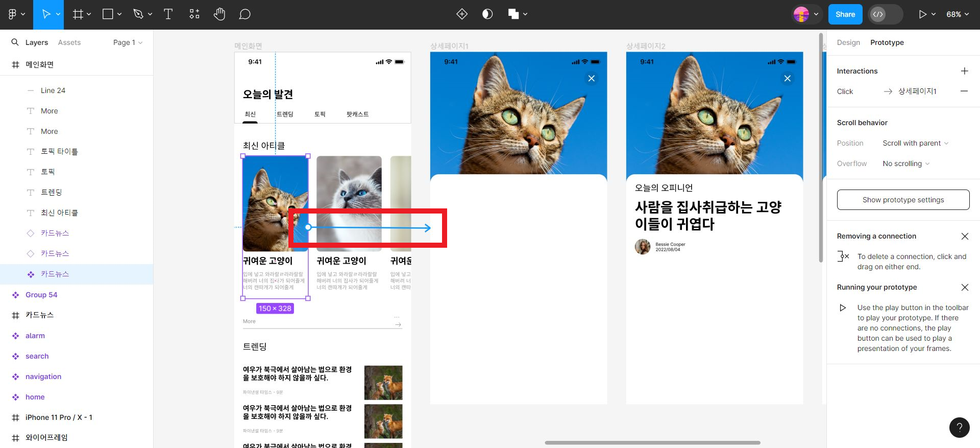
Task: Click the Share button
Action: click(845, 14)
